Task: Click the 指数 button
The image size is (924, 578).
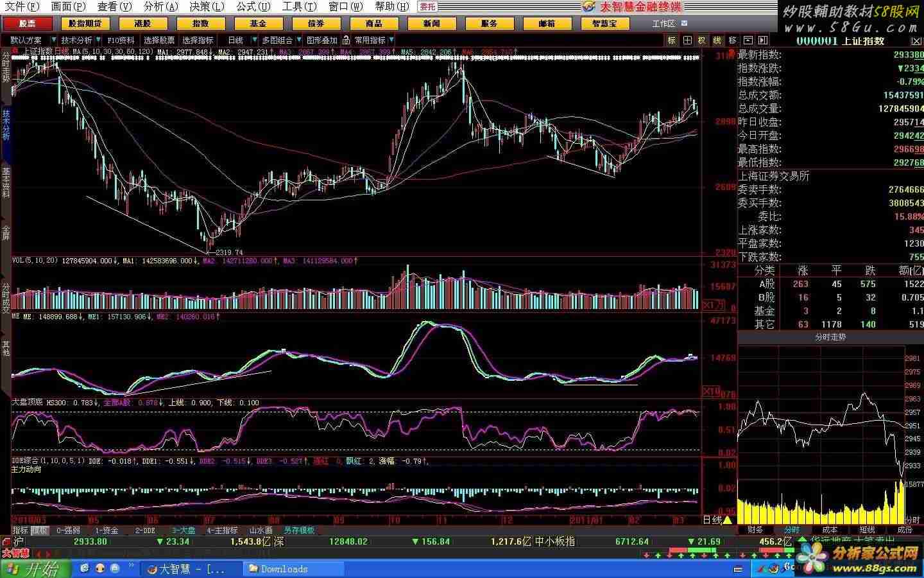Action: [201, 23]
